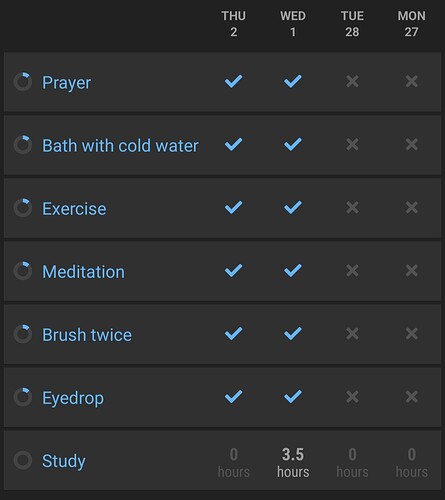Click the progress ring beside Brush twice
445x500 pixels.
[x=23, y=334]
